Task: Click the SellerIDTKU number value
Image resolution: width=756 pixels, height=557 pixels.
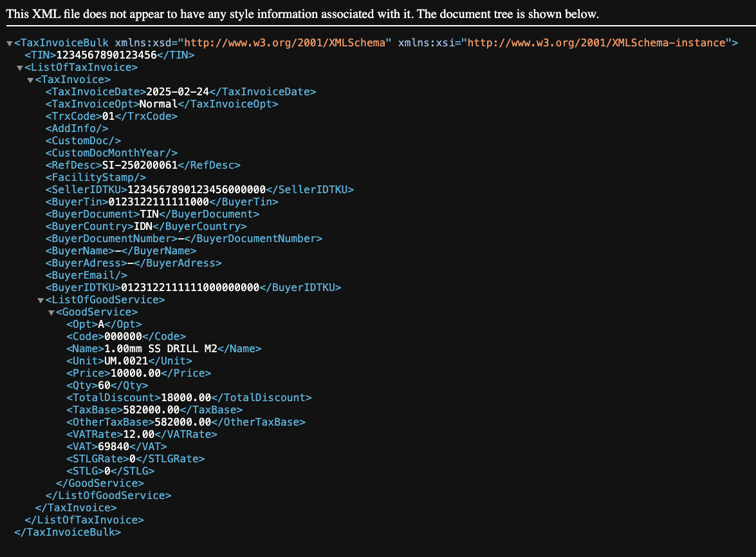Action: (196, 190)
